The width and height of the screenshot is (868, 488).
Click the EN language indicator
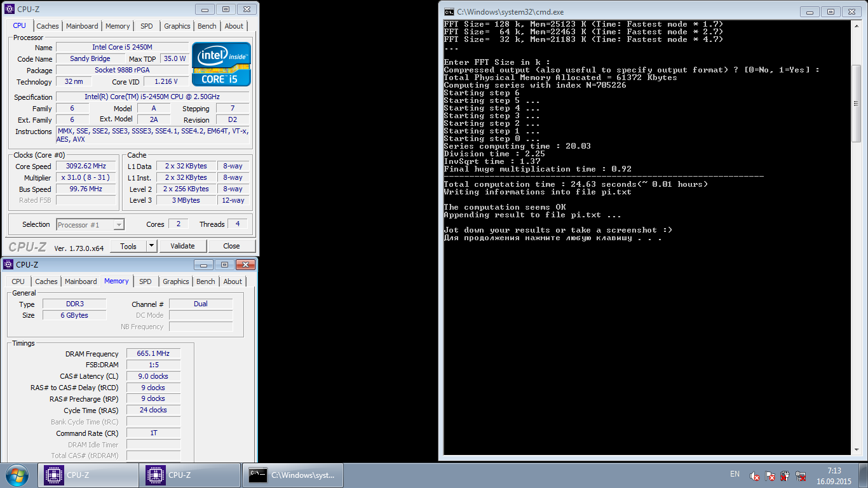(x=735, y=474)
